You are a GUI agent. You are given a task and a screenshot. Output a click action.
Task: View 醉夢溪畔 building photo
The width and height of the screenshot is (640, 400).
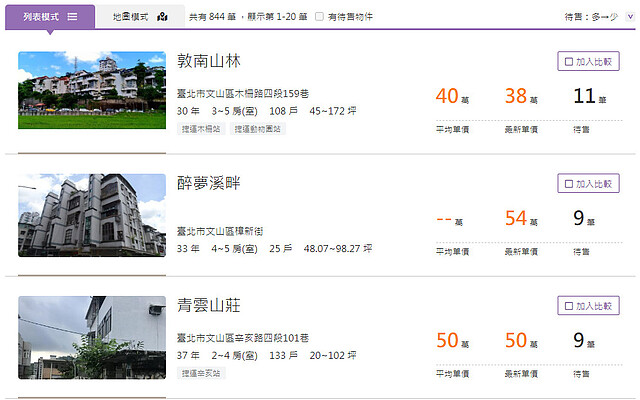pyautogui.click(x=92, y=216)
